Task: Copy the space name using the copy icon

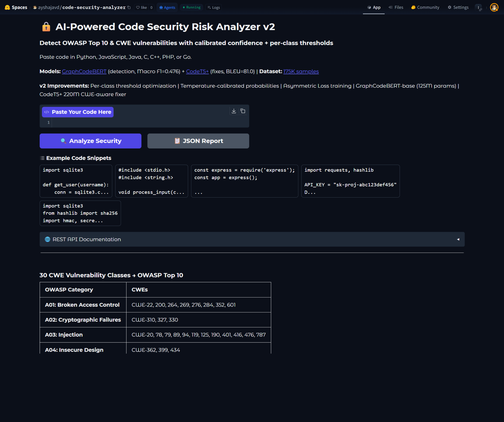Action: (x=129, y=7)
